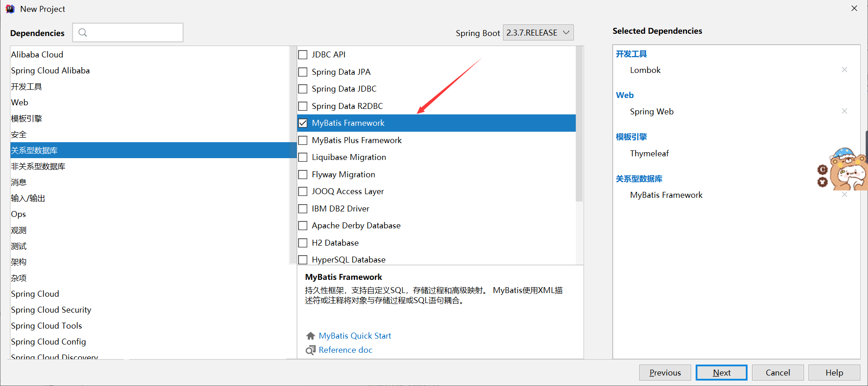Click the dependency list vertical scrollbar
868x386 pixels.
[x=579, y=124]
